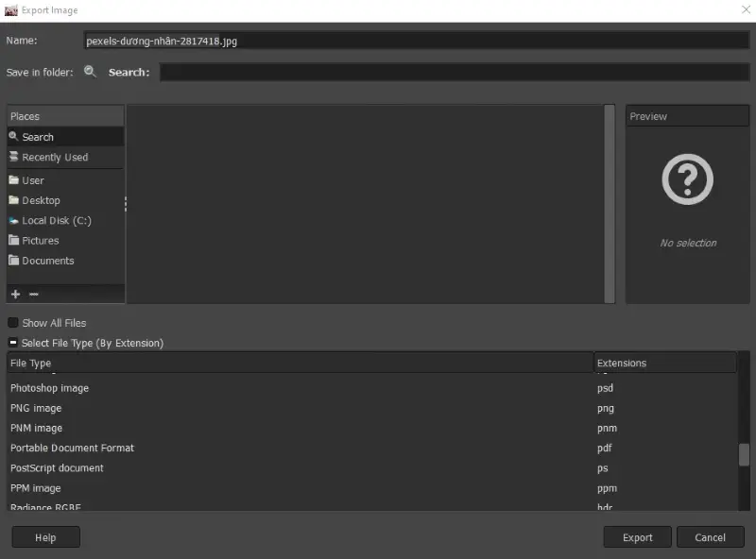Click the minus icon to remove bookmark

[x=34, y=294]
